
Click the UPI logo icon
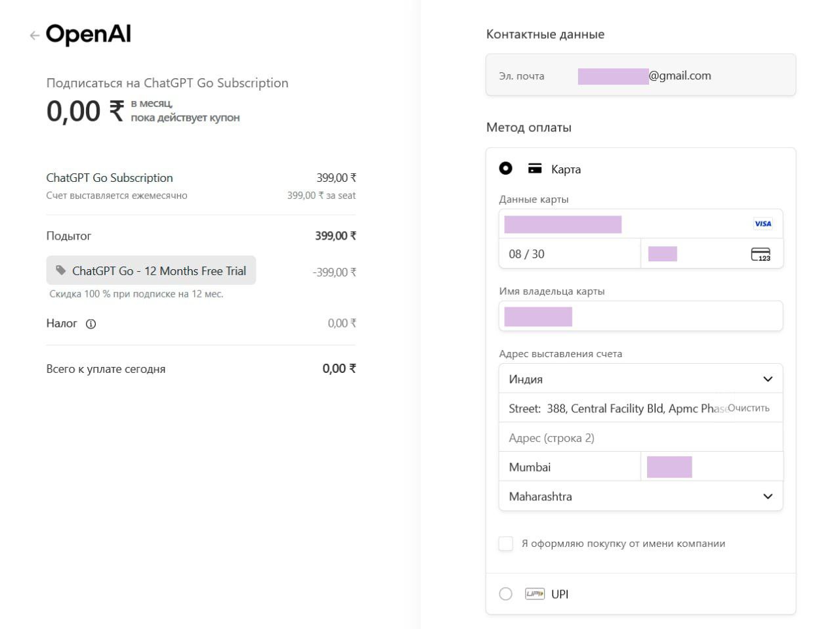(535, 594)
